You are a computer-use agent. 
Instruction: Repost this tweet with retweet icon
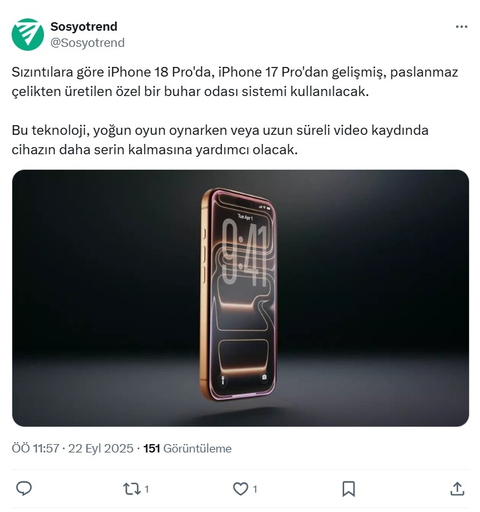point(131,489)
